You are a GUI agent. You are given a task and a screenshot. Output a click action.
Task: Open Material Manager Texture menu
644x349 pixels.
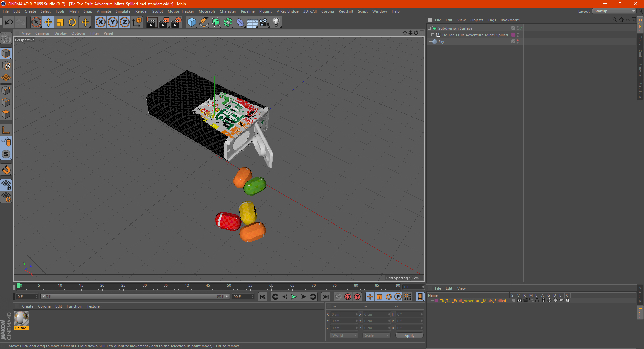[x=93, y=306]
